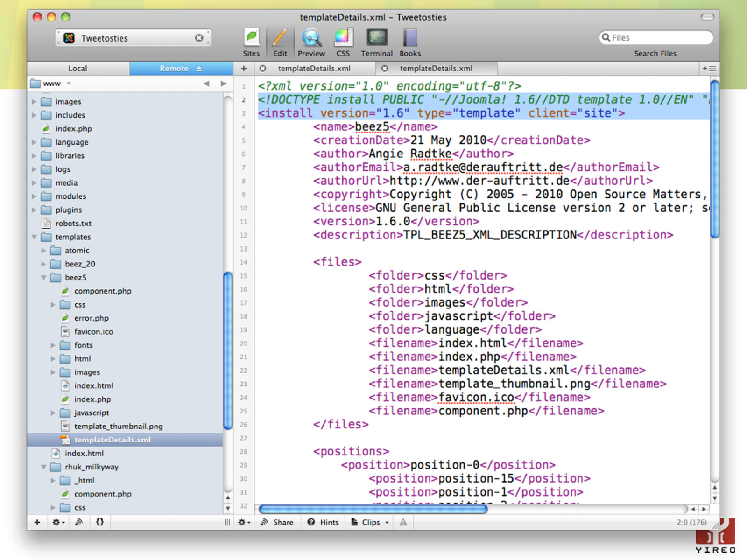Viewport: 747px width, 560px height.
Task: Click the Share button in the editor footer
Action: (277, 522)
